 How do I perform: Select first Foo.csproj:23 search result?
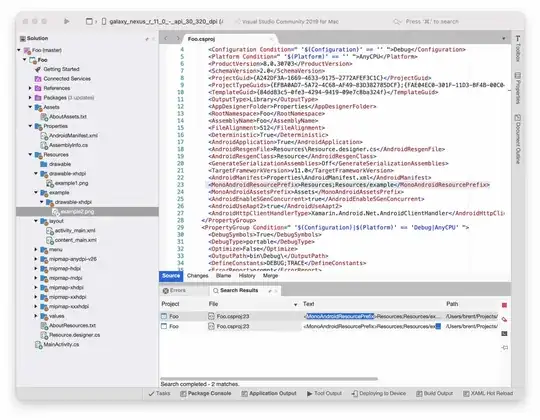[330, 316]
